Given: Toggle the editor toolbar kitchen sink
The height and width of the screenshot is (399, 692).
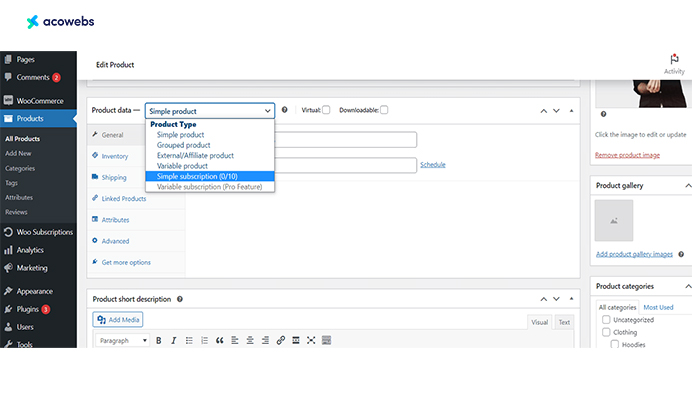Looking at the screenshot, I should (x=326, y=340).
